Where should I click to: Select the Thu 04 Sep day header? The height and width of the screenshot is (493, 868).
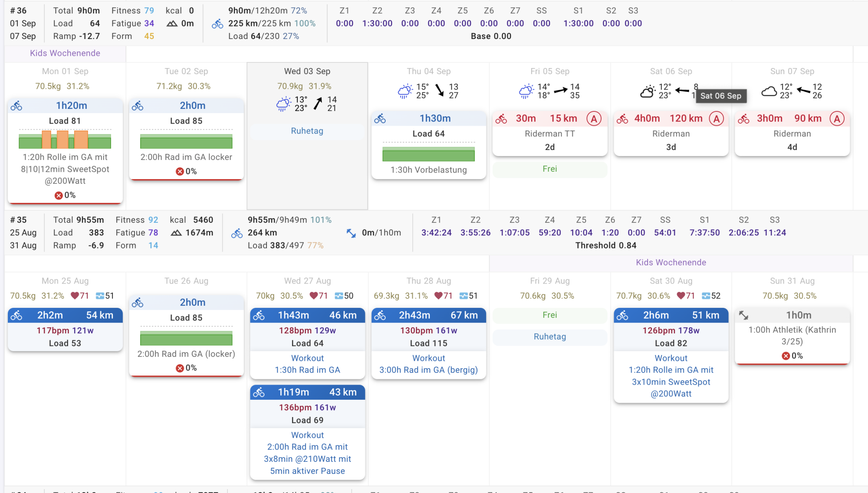428,71
